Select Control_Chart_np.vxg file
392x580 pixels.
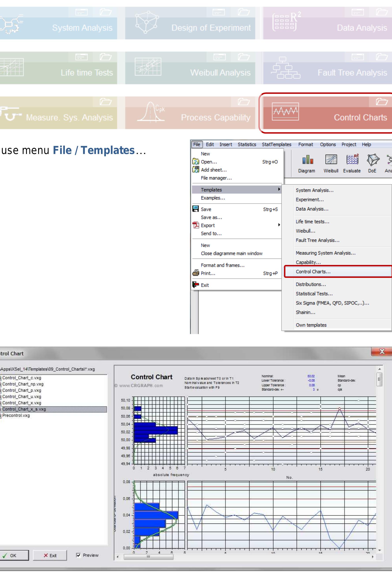[23, 384]
